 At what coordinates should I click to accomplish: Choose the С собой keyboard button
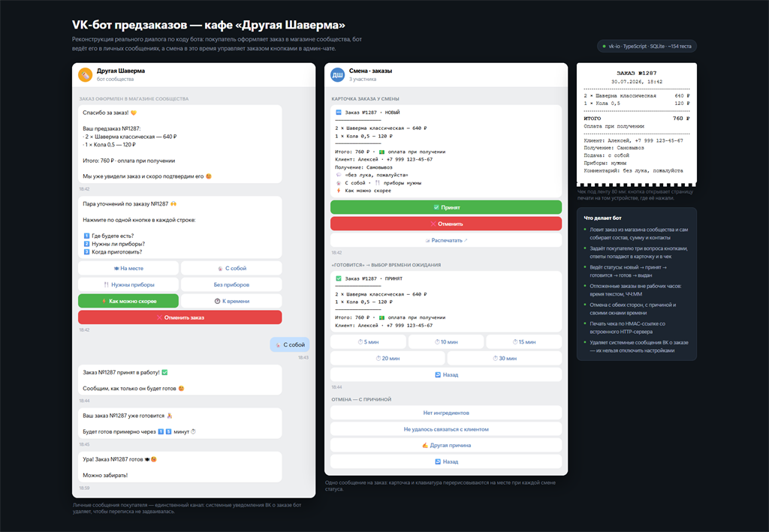point(231,268)
